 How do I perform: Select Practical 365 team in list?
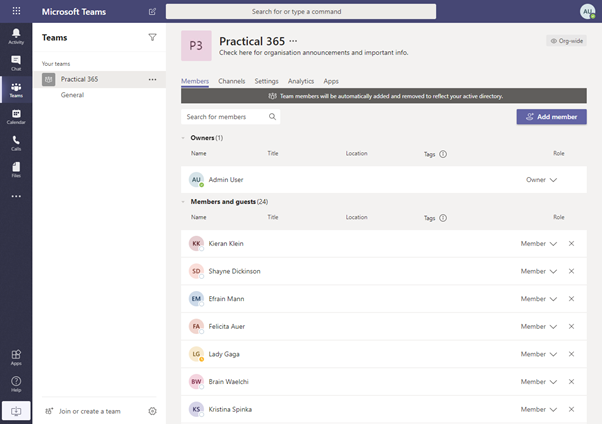click(x=100, y=80)
